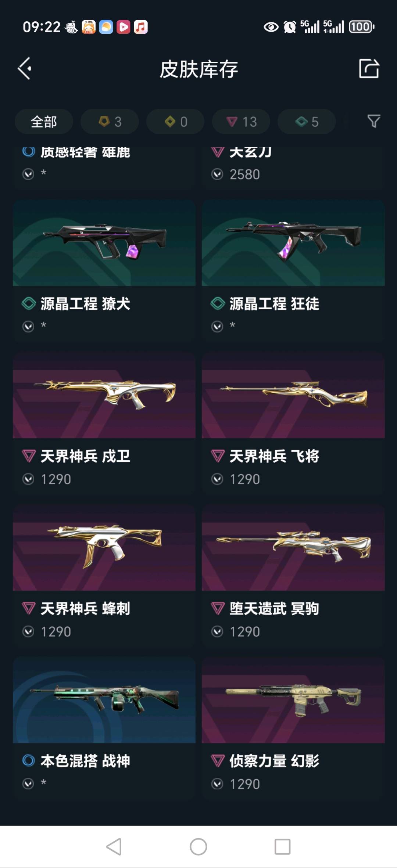The image size is (397, 868).
Task: Tap the share icon in the header
Action: (x=369, y=68)
